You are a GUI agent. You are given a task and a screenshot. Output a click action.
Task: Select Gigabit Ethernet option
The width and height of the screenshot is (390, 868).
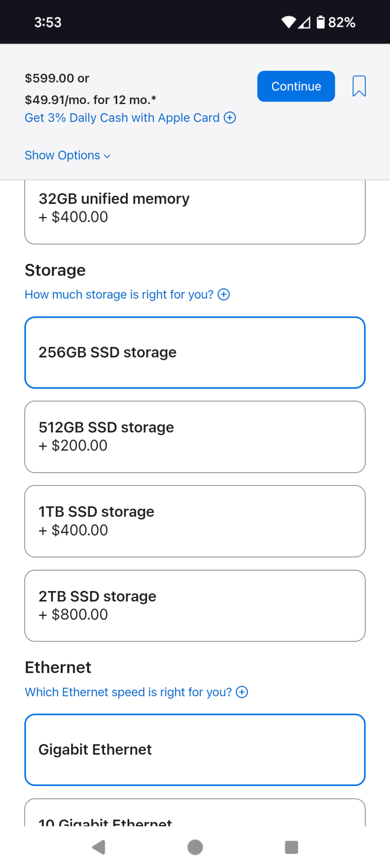[x=195, y=750]
